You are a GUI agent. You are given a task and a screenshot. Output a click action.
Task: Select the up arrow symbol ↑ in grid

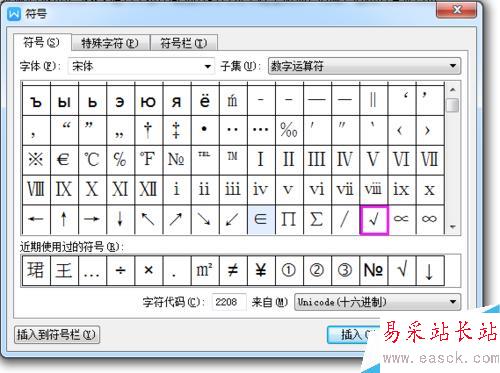click(64, 220)
